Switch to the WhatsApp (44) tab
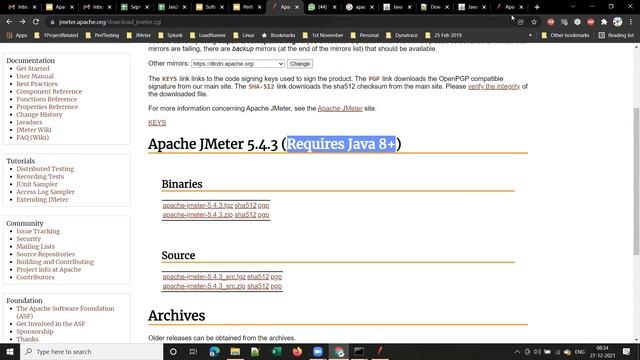 [x=321, y=7]
